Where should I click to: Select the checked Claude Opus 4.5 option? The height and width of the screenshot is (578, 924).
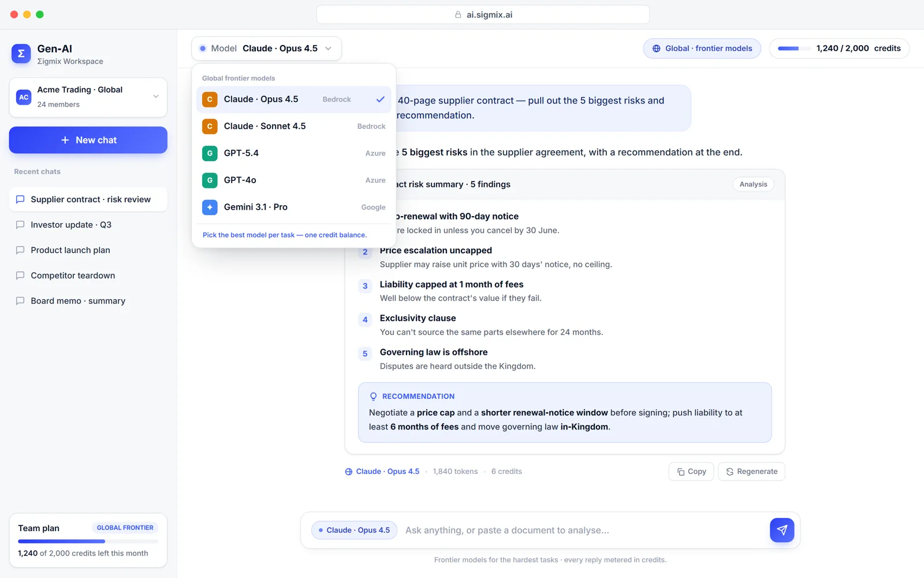pos(294,99)
